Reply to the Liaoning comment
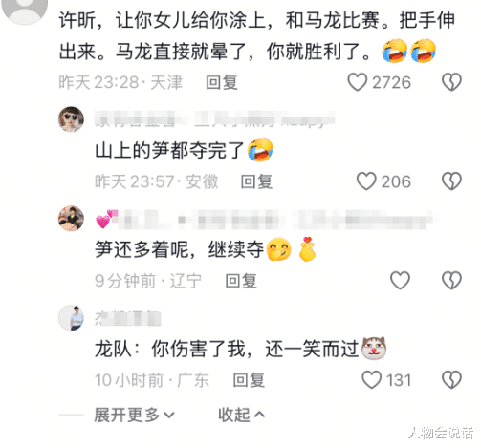The height and width of the screenshot is (448, 481). [241, 281]
